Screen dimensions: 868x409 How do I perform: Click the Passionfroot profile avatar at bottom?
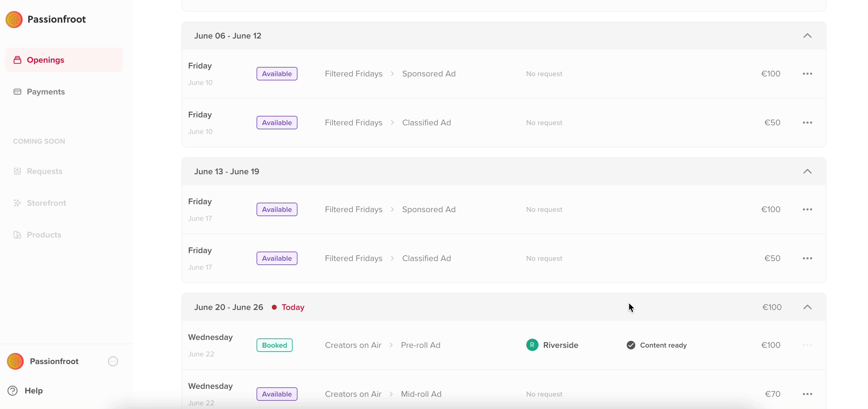[x=15, y=361]
